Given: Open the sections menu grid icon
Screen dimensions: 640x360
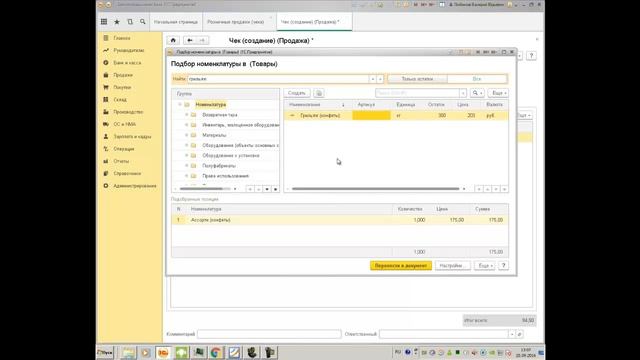Looking at the screenshot, I should [104, 22].
